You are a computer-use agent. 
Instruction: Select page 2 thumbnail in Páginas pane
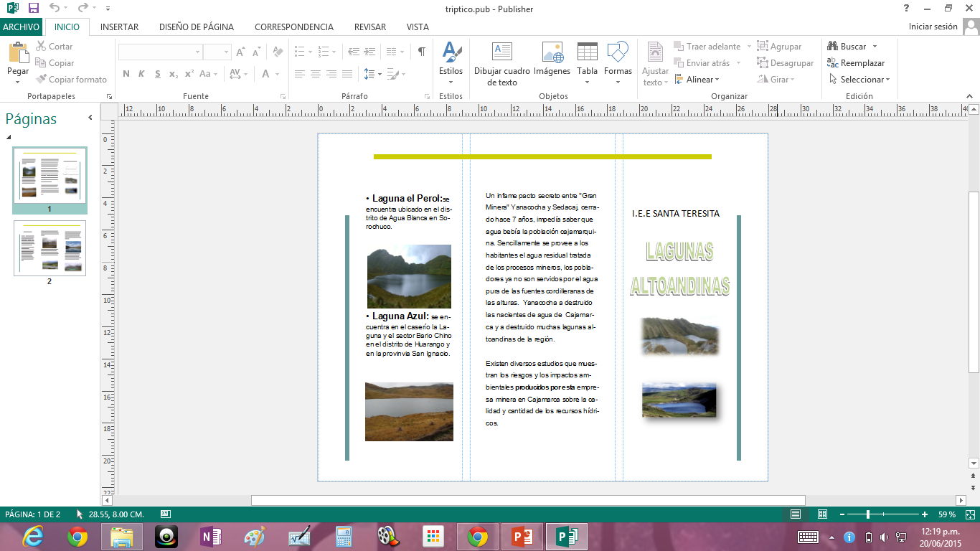[x=50, y=248]
